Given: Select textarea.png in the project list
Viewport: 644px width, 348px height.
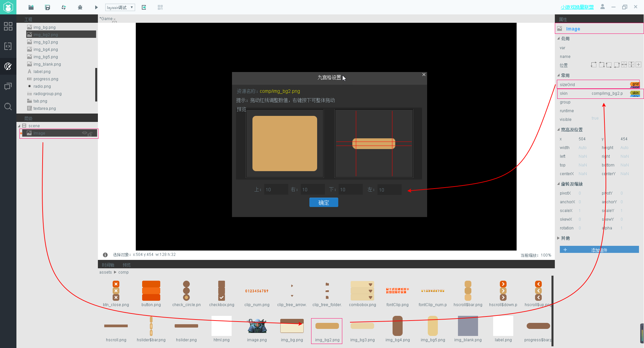Looking at the screenshot, I should 45,109.
